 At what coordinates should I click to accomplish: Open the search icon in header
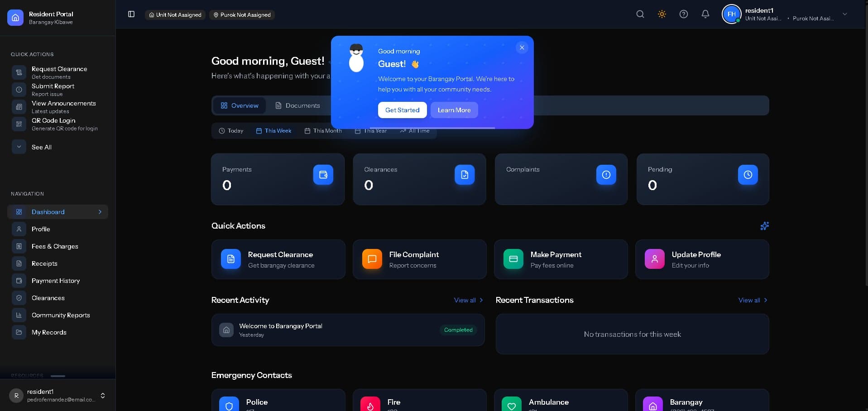(640, 14)
